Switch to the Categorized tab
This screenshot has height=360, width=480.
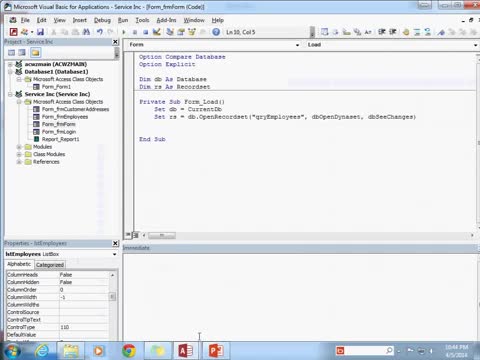tap(50, 265)
